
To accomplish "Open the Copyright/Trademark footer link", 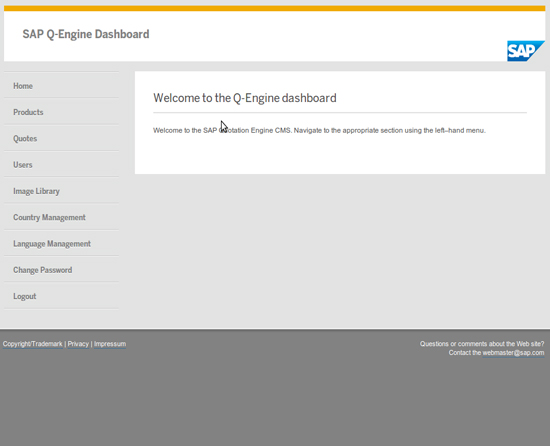I will click(x=33, y=344).
